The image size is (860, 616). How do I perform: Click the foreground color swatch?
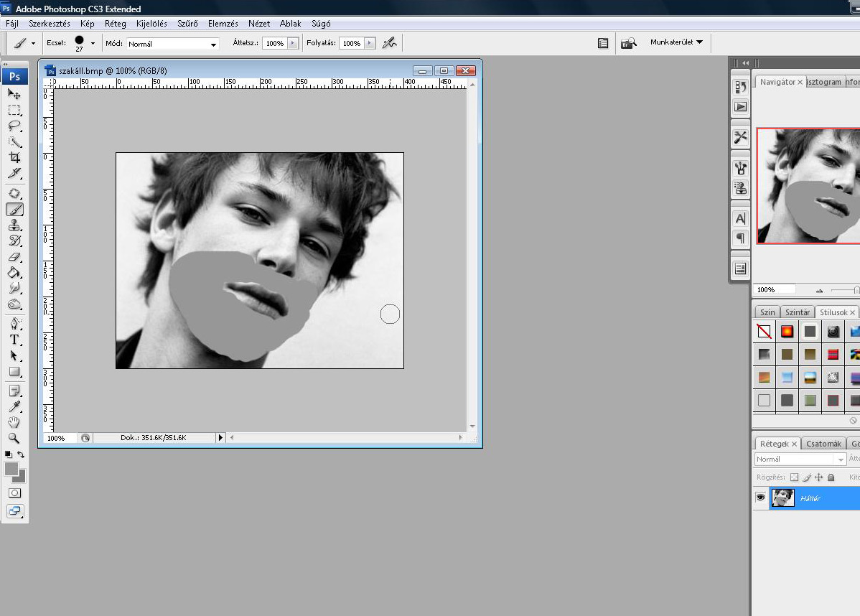coord(11,468)
